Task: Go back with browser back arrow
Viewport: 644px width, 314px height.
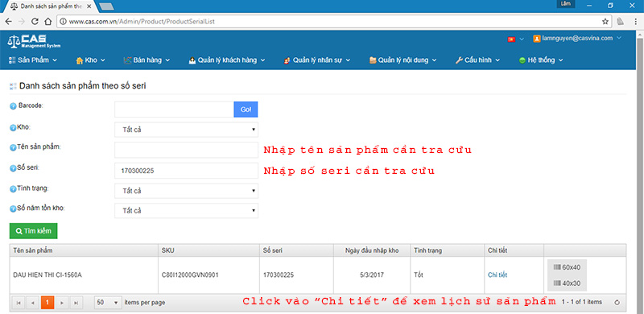Action: [x=8, y=22]
